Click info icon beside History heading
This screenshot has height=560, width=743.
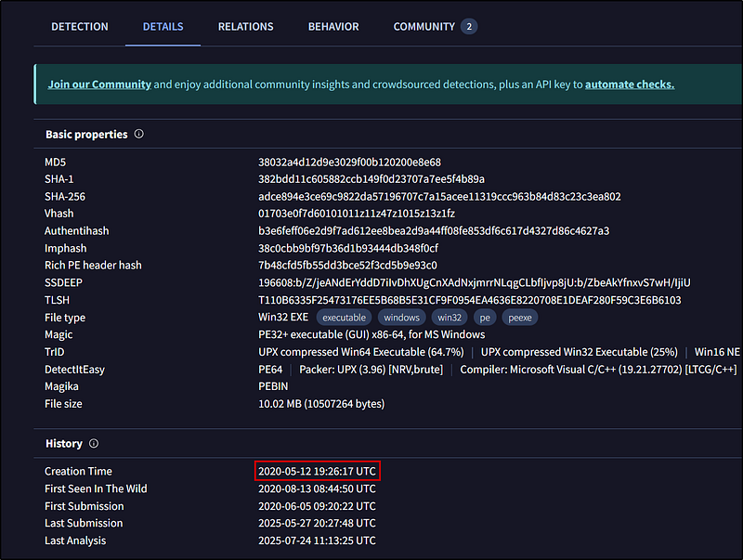point(94,444)
